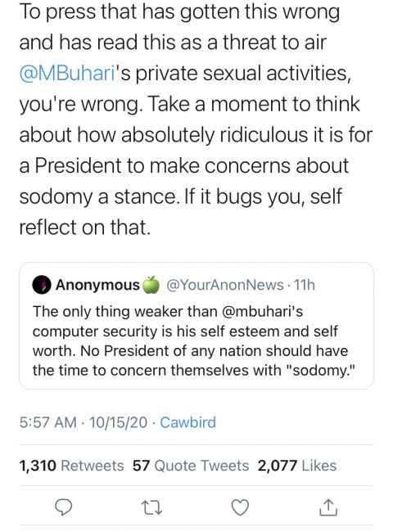
Task: View the 57 Quote Tweets list
Action: 191,466
